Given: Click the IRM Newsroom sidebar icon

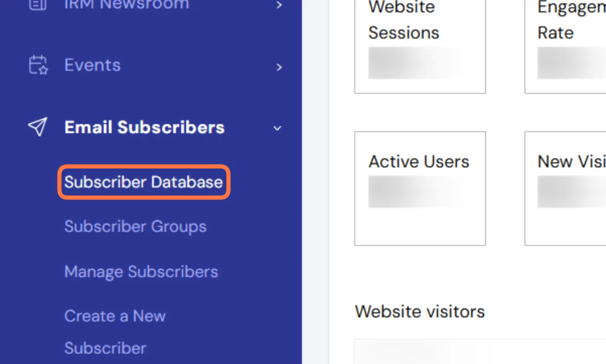Looking at the screenshot, I should 38,4.
